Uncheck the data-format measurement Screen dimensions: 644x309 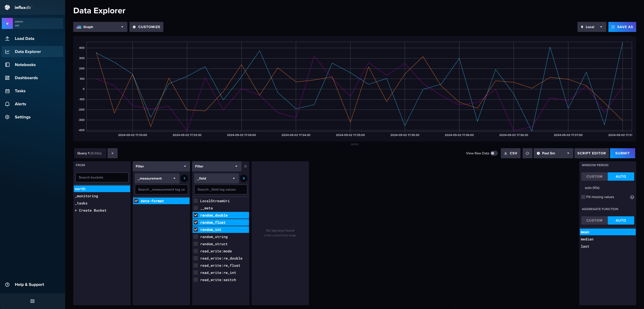point(136,201)
